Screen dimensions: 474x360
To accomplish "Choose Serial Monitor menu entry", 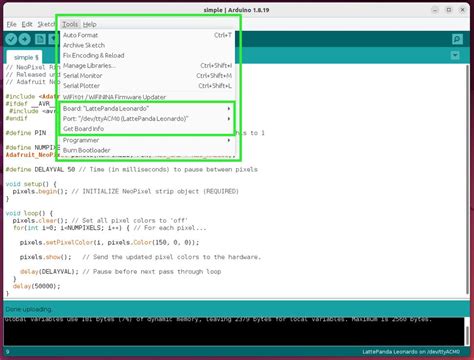I will 147,76.
